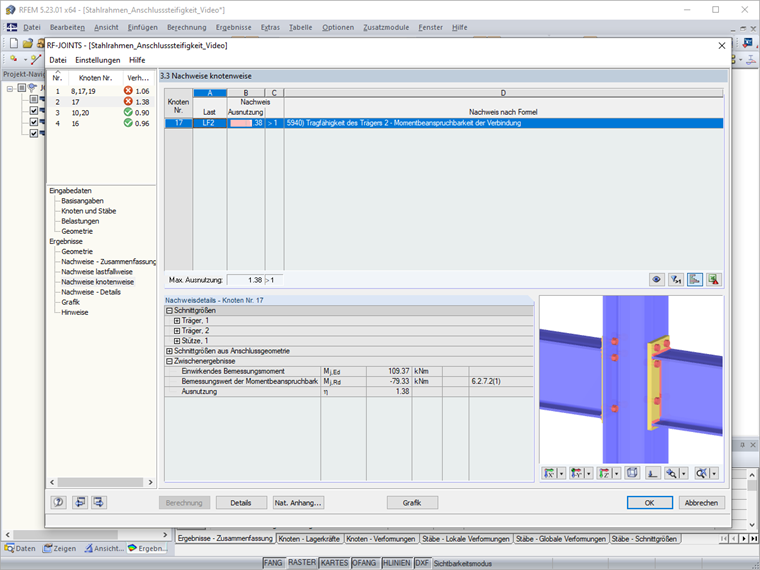This screenshot has height=570, width=760.
Task: Expand the Stütze, 1 node
Action: point(177,341)
